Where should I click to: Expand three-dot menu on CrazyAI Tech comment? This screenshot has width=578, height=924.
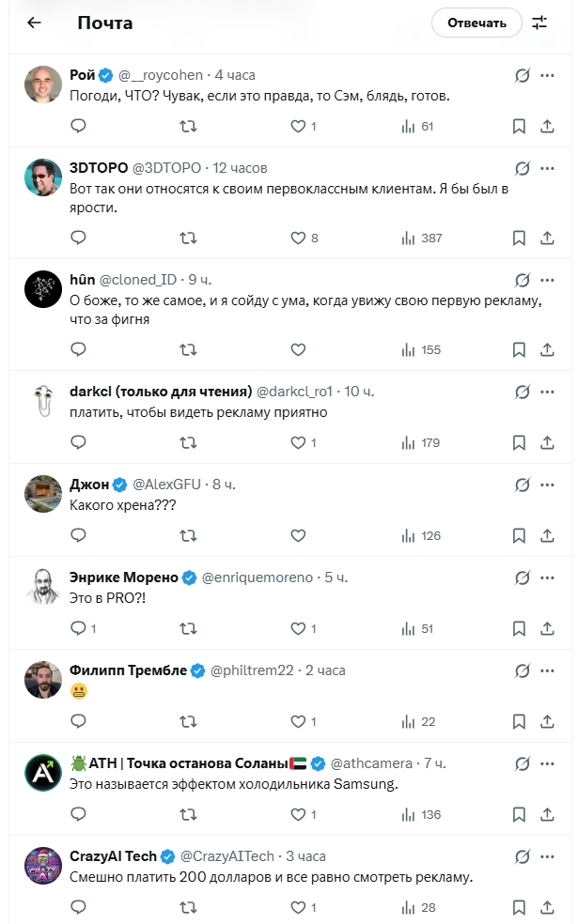(548, 856)
